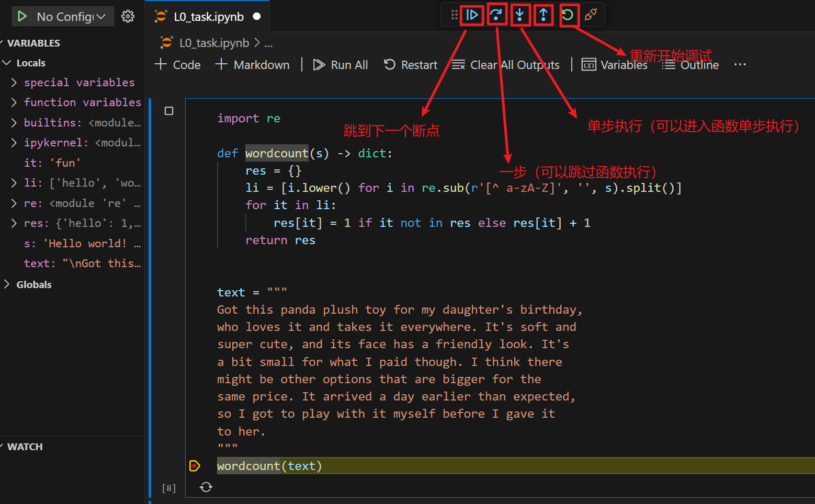The height and width of the screenshot is (504, 815).
Task: Click the cell stop execution square icon
Action: [x=169, y=111]
